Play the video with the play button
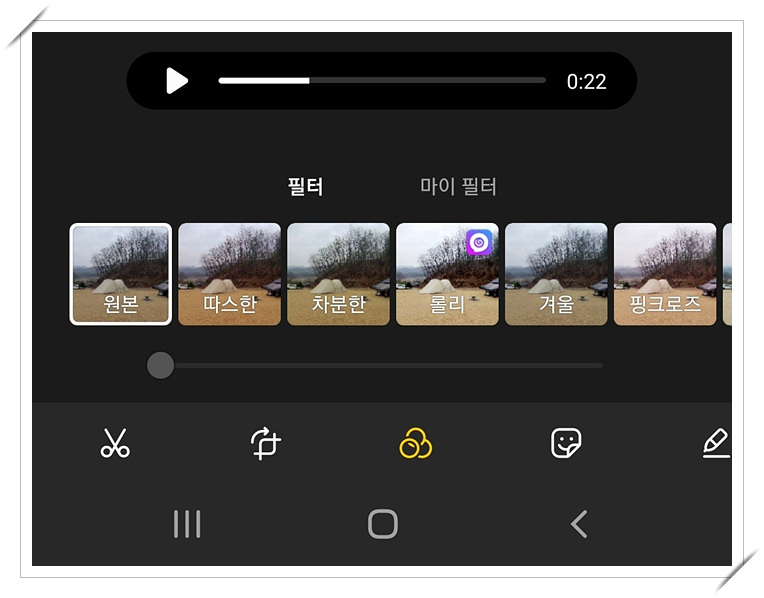 (176, 81)
